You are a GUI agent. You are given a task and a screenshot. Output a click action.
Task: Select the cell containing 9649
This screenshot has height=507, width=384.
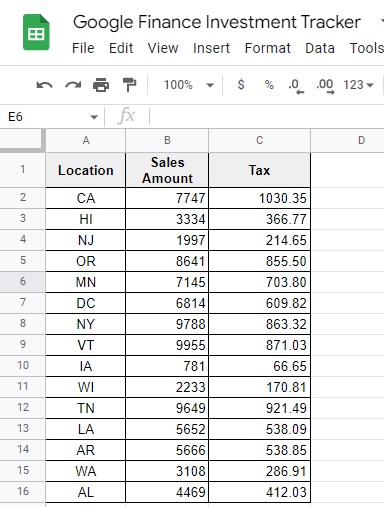click(167, 408)
